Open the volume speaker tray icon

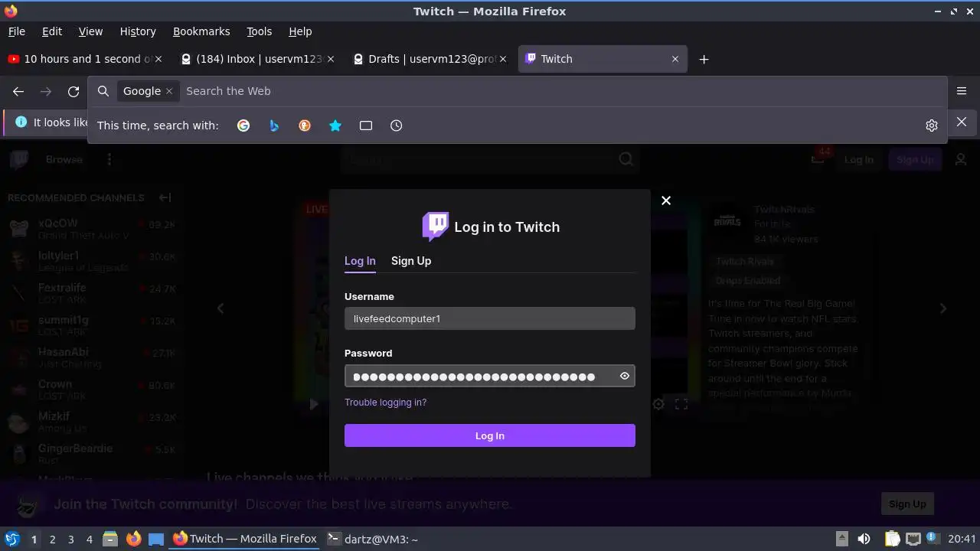click(864, 539)
